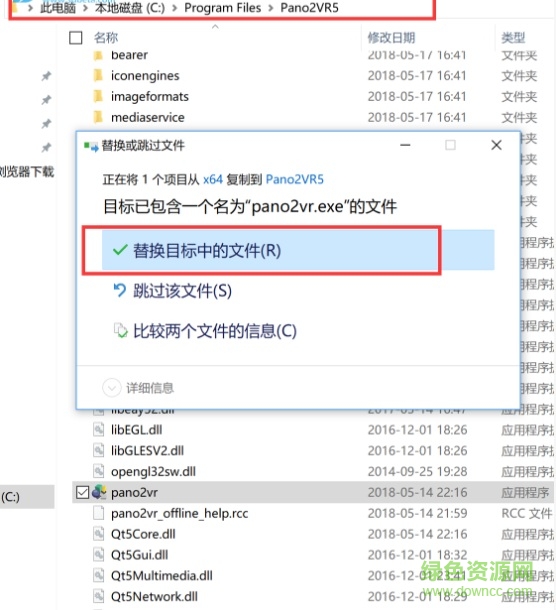Select the file name libEGL.dll
Image resolution: width=556 pixels, height=610 pixels.
pyautogui.click(x=137, y=429)
